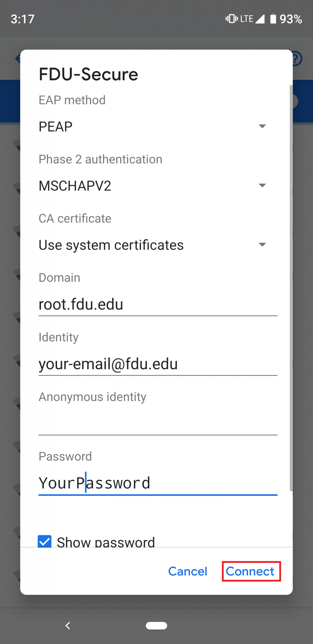313x644 pixels.
Task: Click the Domain field containing root.fdu.edu
Action: click(x=158, y=304)
